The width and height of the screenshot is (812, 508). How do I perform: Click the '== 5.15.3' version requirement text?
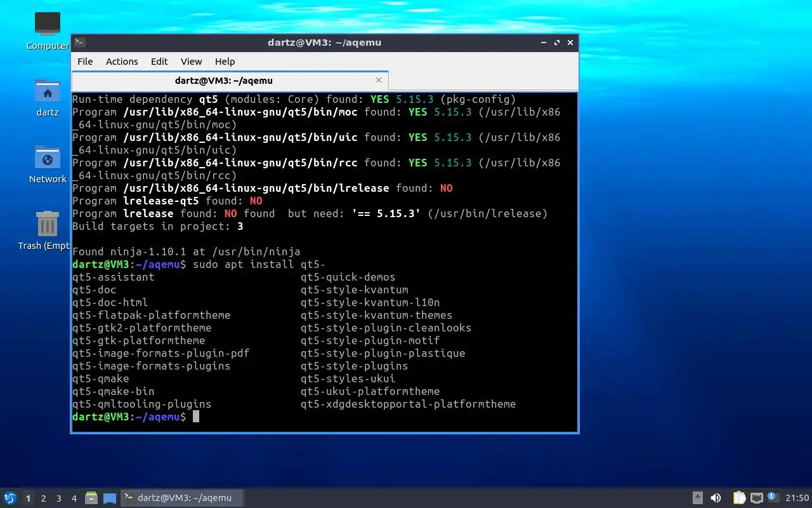(386, 213)
